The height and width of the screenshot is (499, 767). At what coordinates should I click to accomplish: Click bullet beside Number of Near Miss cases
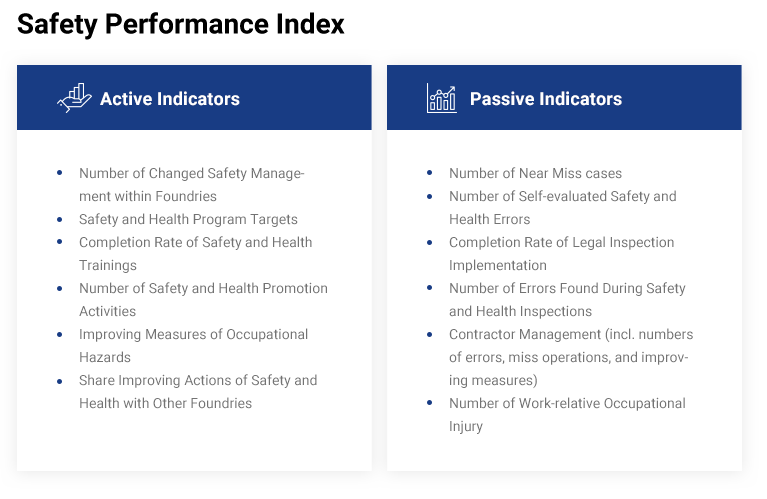coord(429,173)
